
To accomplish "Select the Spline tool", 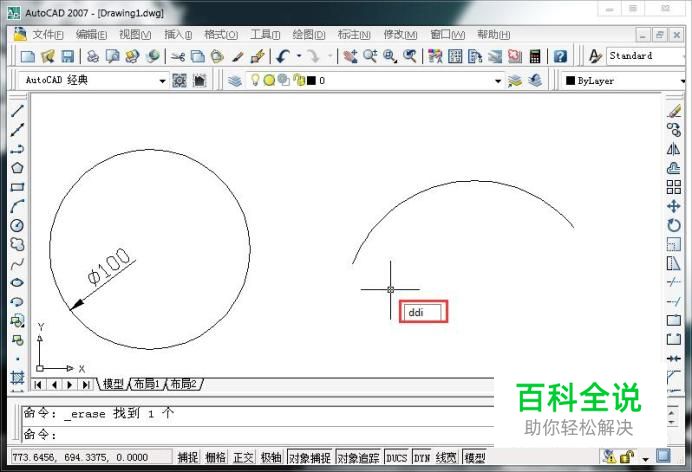I will click(17, 264).
